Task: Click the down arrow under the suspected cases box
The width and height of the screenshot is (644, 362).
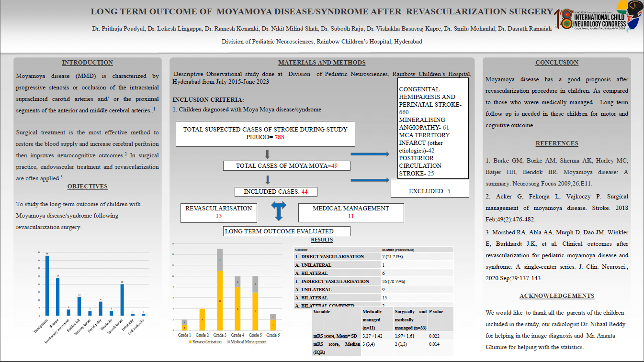Action: (267, 154)
